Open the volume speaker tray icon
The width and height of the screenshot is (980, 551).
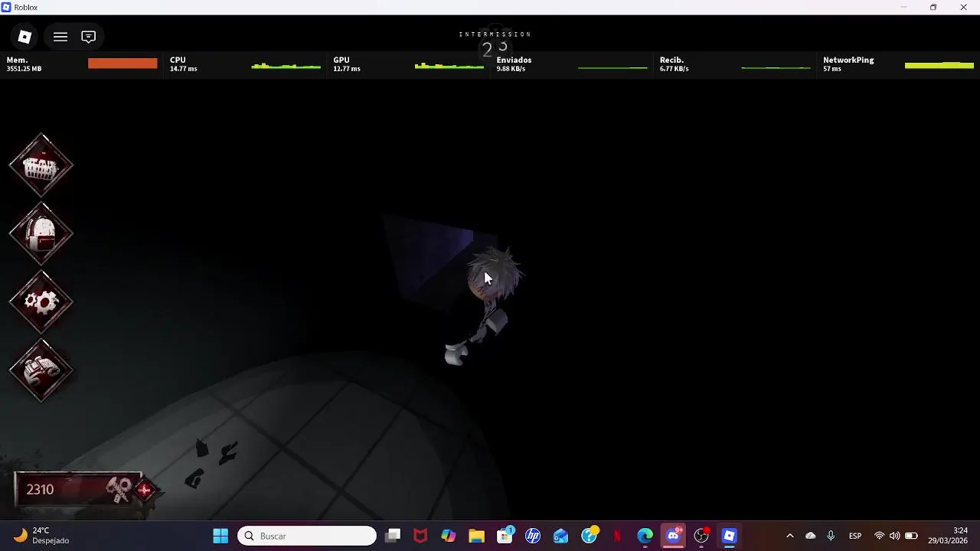894,536
